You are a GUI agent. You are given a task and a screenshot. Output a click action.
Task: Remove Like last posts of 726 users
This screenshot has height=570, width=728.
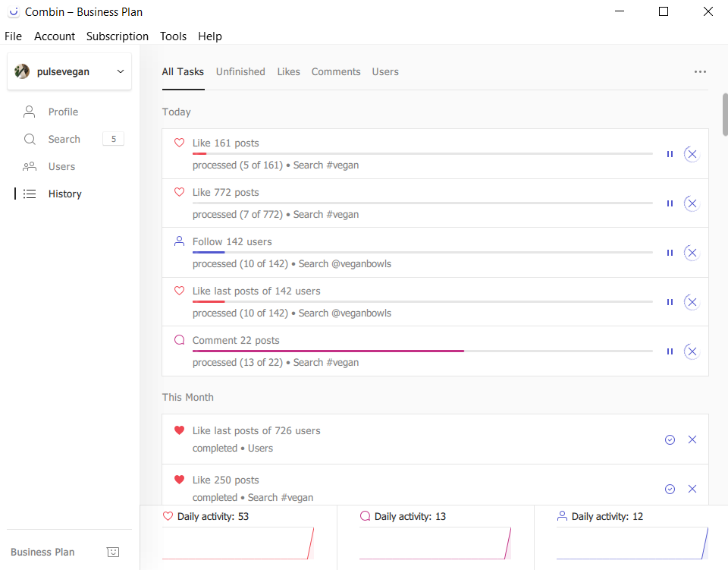(692, 439)
